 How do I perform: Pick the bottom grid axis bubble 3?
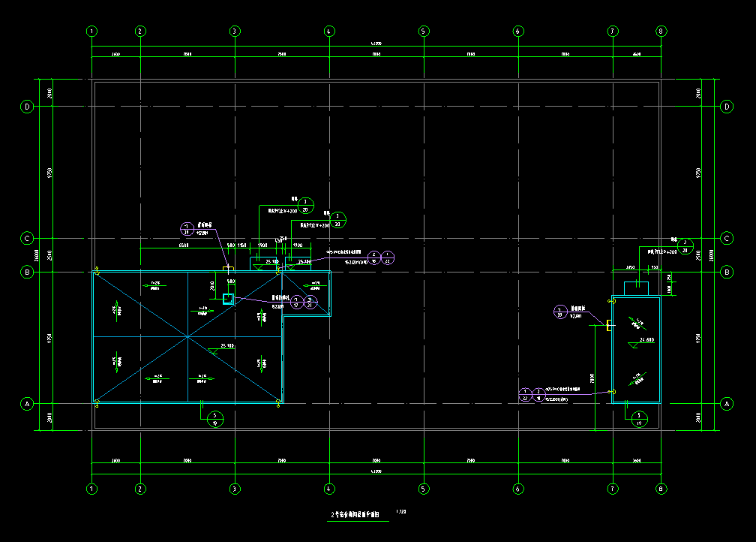pos(234,489)
